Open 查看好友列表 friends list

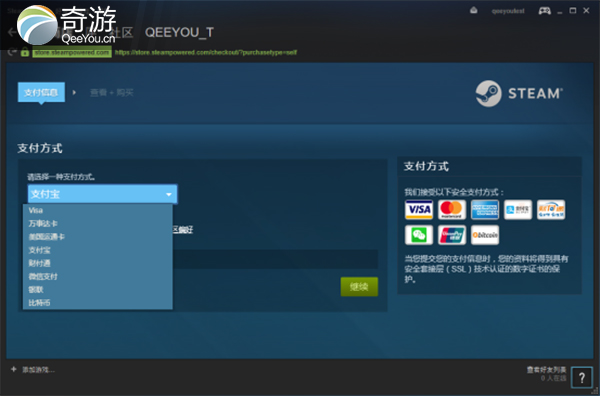tap(546, 370)
